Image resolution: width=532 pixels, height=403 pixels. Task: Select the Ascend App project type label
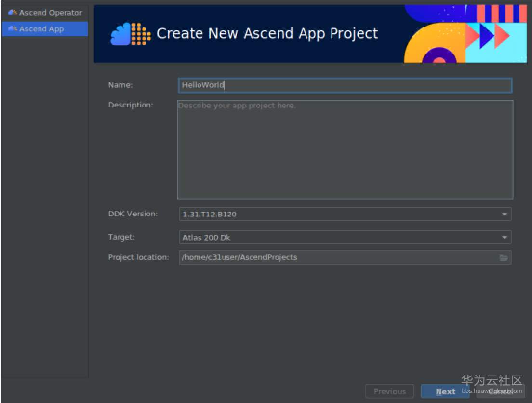point(41,29)
